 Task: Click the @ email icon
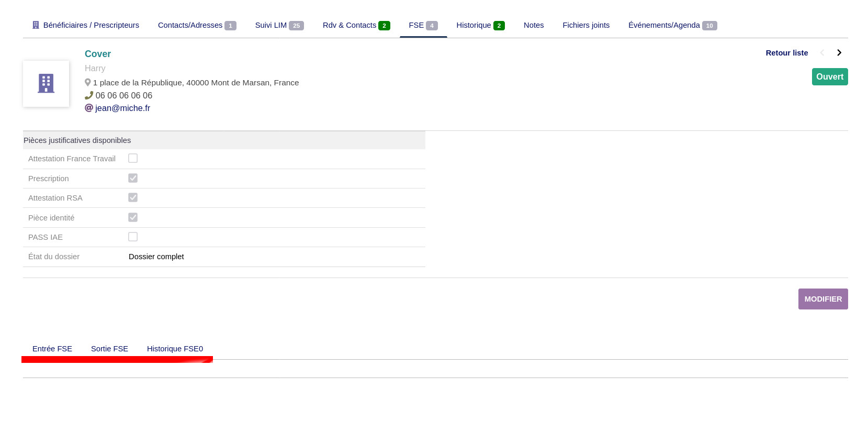pos(89,108)
